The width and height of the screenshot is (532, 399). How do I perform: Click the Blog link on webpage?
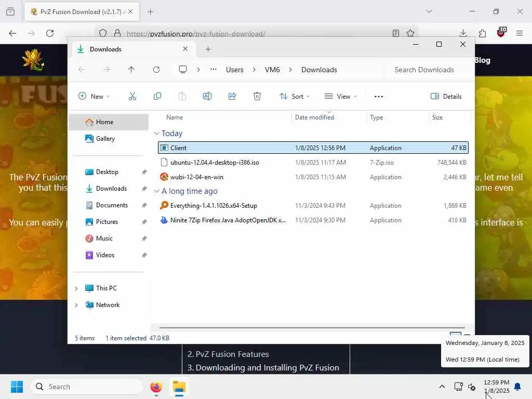tap(483, 60)
